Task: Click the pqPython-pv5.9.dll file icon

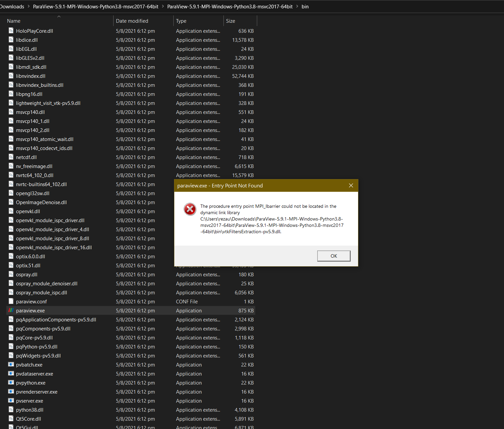Action: tap(11, 346)
